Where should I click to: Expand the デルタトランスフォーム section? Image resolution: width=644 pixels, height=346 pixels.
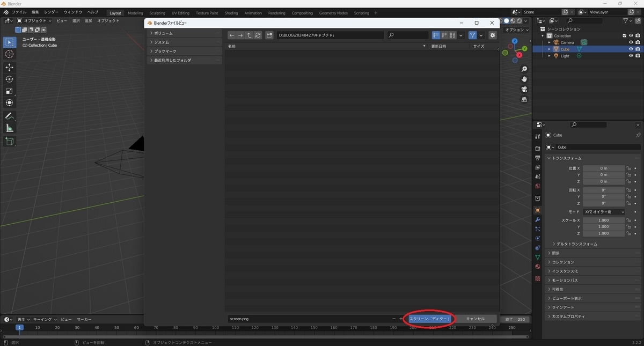click(575, 244)
